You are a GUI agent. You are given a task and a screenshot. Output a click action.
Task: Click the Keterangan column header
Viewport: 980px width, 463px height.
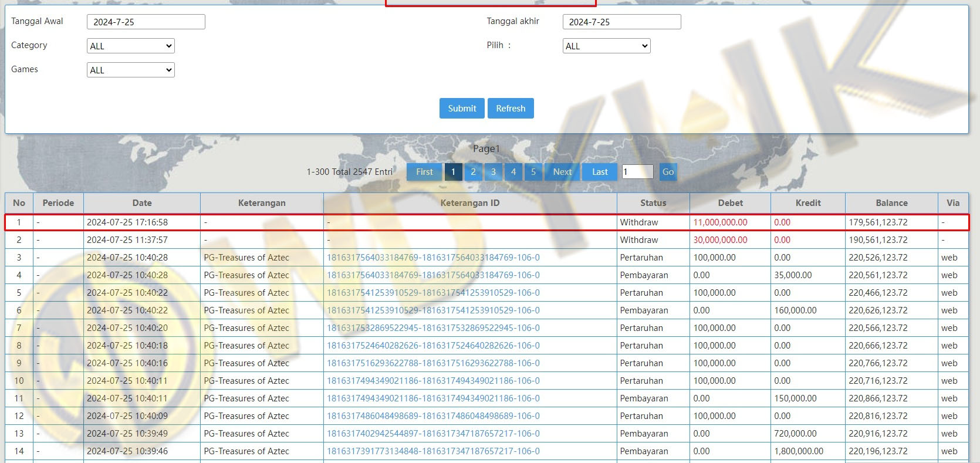(262, 203)
